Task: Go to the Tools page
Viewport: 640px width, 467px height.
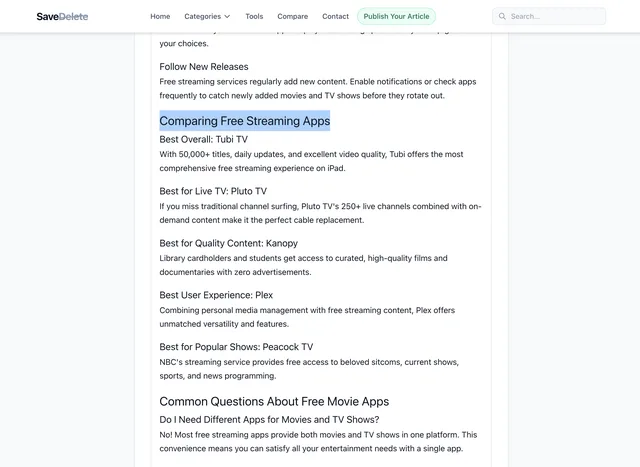Action: tap(254, 16)
